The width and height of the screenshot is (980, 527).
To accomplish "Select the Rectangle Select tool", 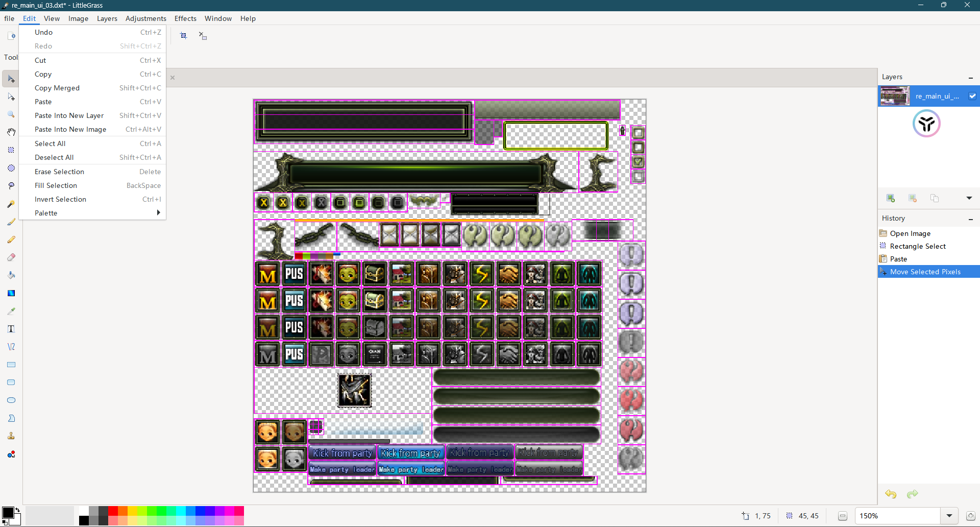I will click(x=11, y=150).
